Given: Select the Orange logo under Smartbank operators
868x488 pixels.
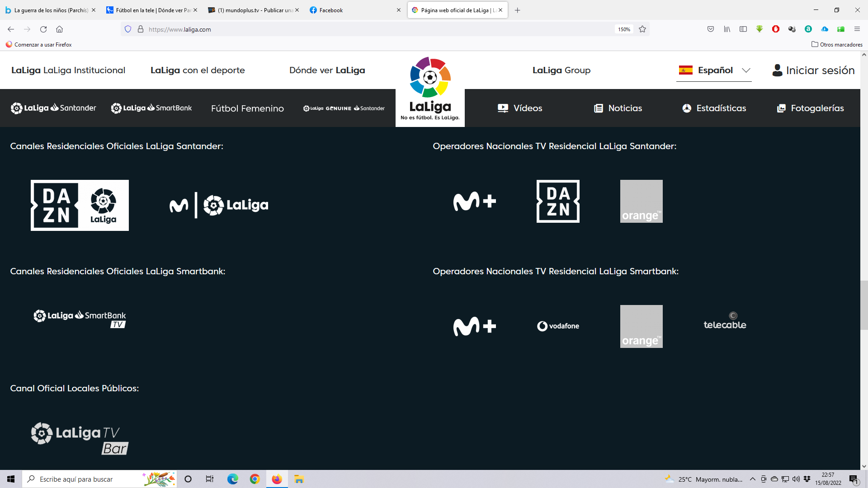Looking at the screenshot, I should click(x=641, y=326).
